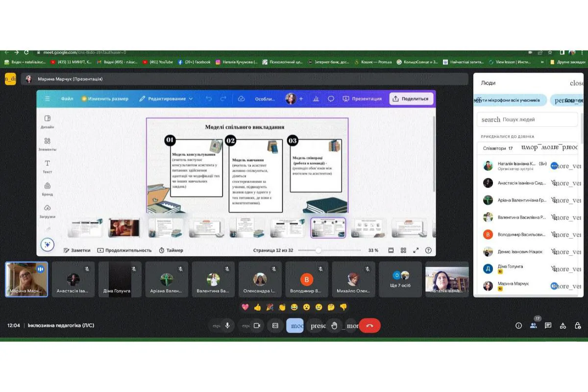Toggle the people panel icon with 17 badge
Image resolution: width=588 pixels, height=392 pixels.
533,325
